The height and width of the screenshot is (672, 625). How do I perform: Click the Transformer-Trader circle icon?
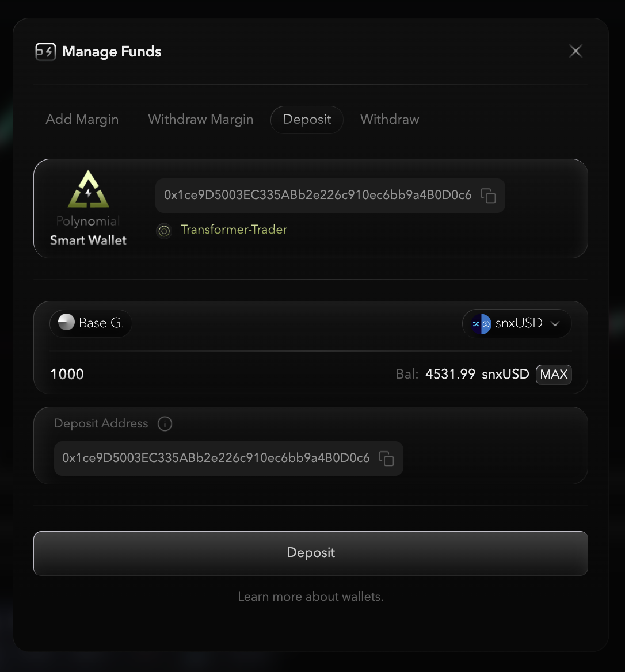(x=164, y=231)
